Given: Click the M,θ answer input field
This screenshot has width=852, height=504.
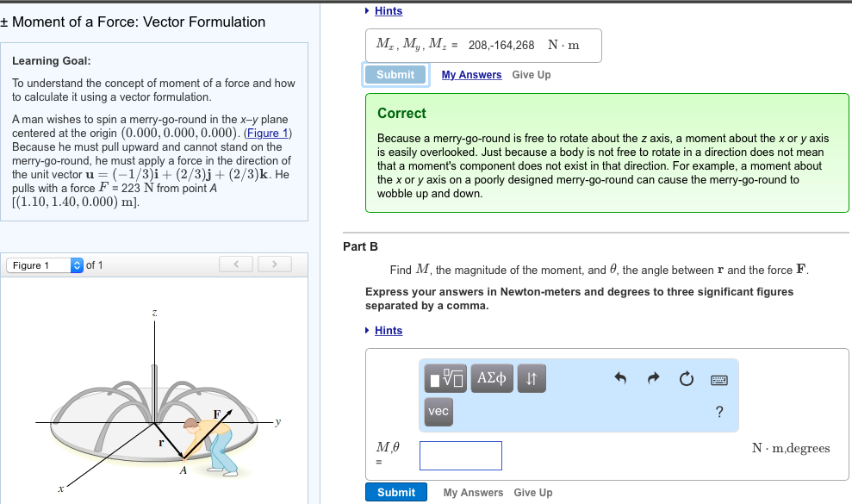Looking at the screenshot, I should (x=460, y=456).
